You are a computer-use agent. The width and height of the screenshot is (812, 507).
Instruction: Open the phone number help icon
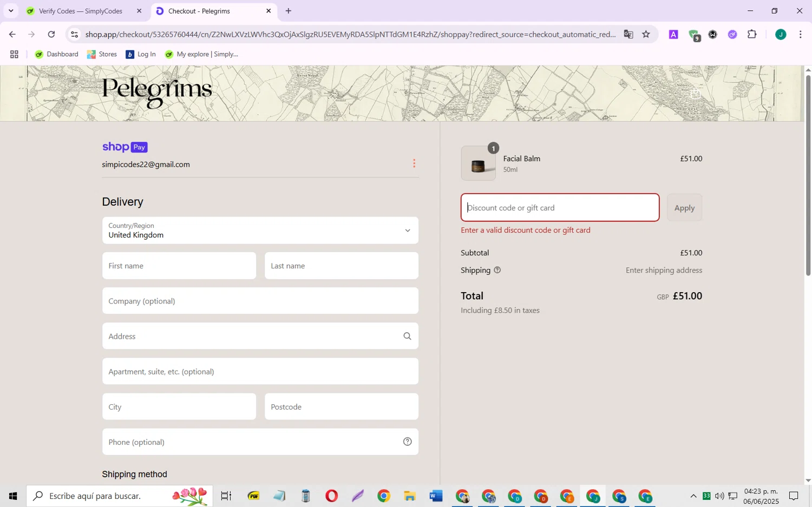pos(407,442)
